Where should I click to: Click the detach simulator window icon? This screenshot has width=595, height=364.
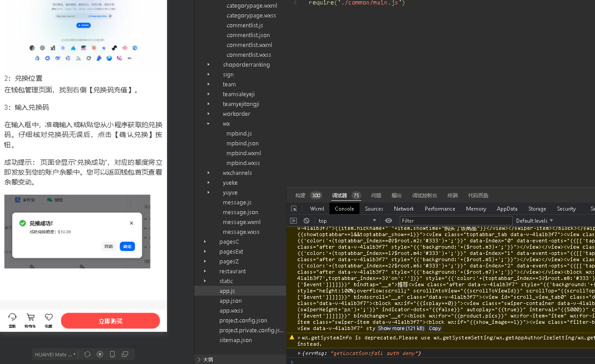[125, 354]
